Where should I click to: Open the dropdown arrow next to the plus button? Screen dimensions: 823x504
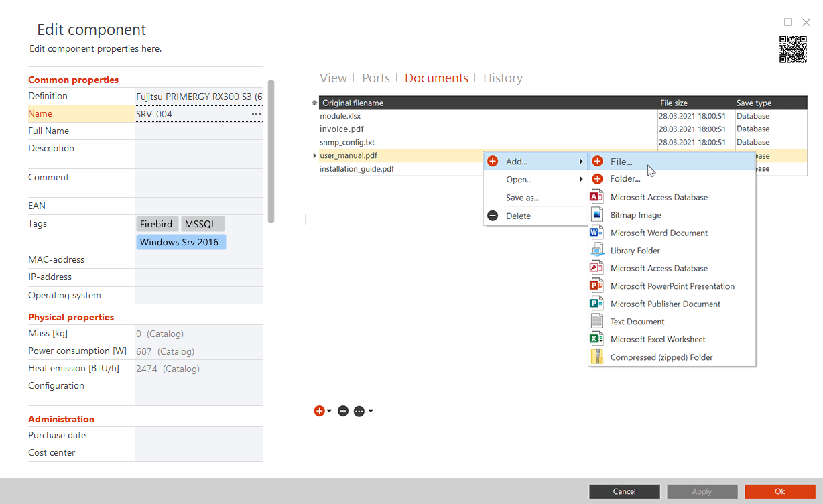pyautogui.click(x=328, y=411)
